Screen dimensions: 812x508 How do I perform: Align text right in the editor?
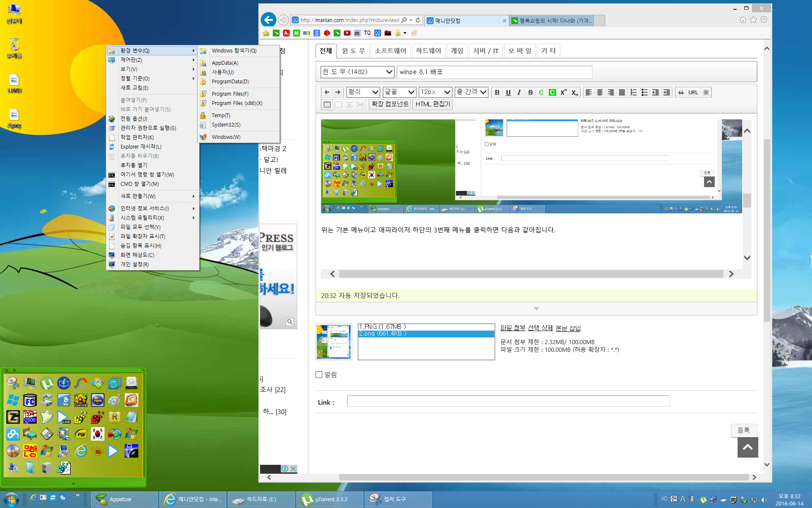(x=610, y=92)
